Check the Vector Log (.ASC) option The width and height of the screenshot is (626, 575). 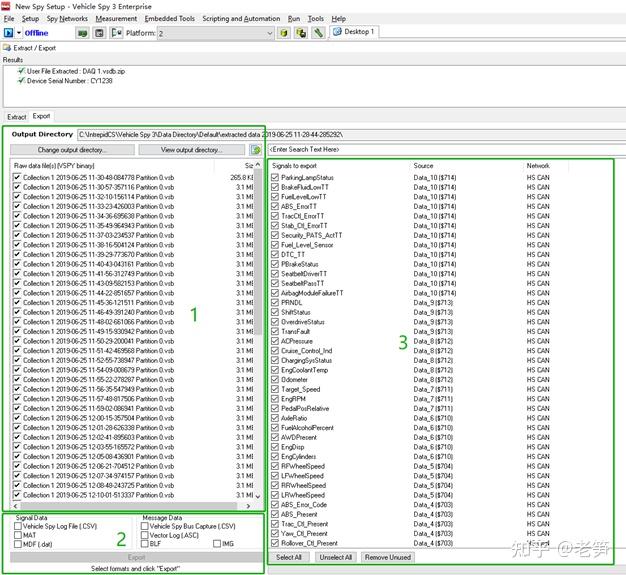(x=145, y=535)
